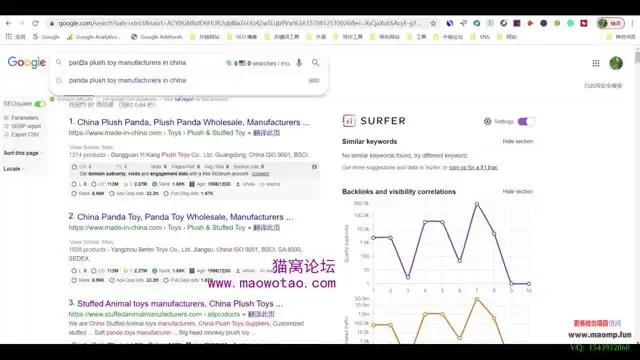This screenshot has width=640, height=360.
Task: Click Age parameter icon in first result
Action: (191, 184)
